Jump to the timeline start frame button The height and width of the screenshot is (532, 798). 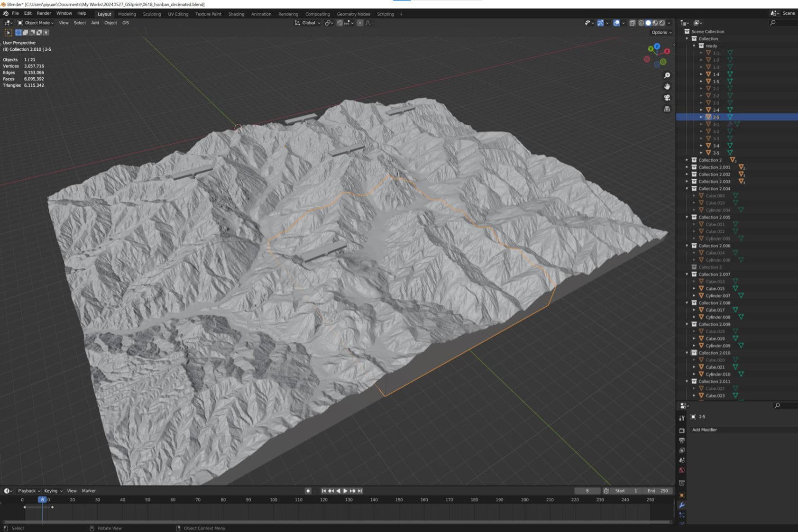pyautogui.click(x=323, y=491)
